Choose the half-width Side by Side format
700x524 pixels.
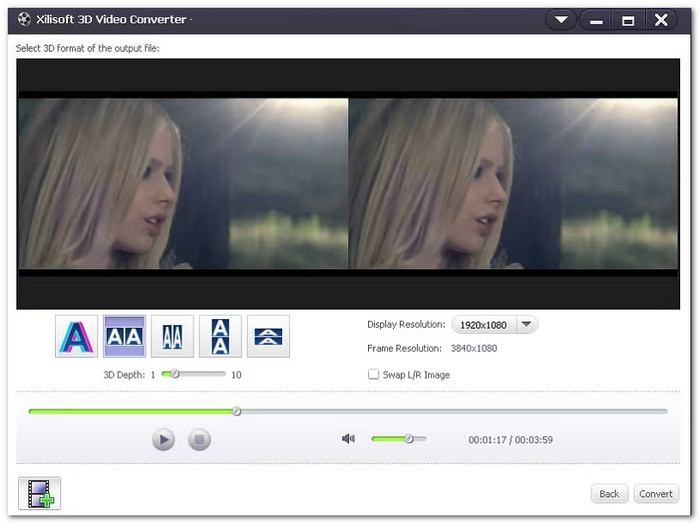[x=172, y=337]
